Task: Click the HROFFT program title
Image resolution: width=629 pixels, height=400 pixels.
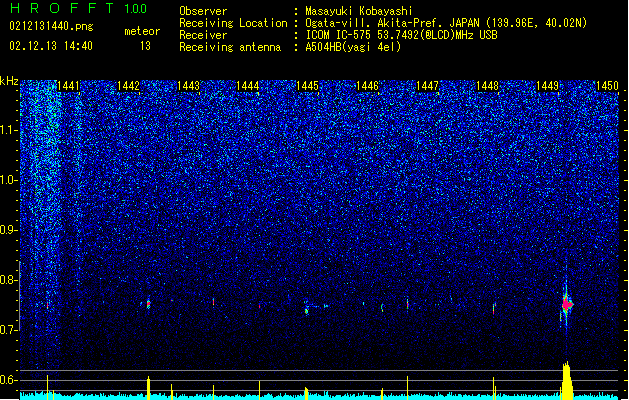Action: coord(62,8)
